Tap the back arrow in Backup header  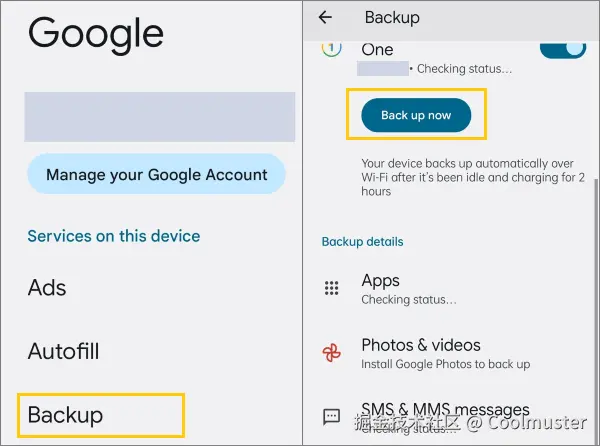325,17
